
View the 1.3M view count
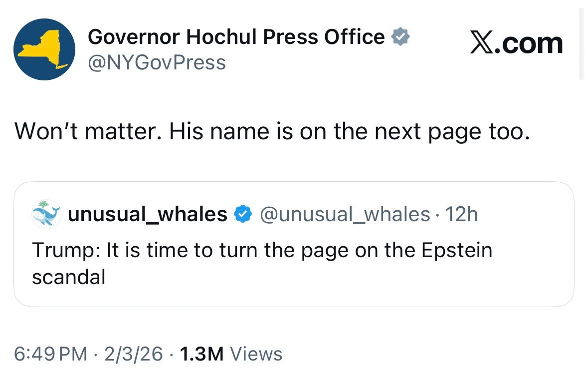pos(201,354)
